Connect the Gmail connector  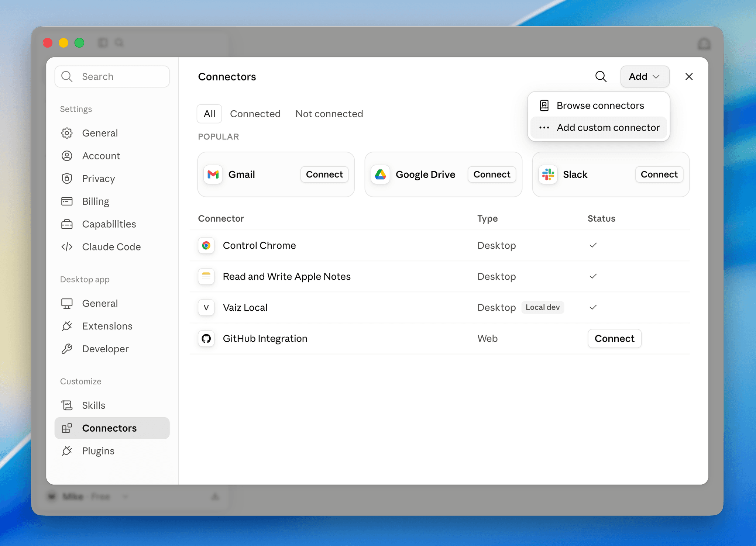(324, 174)
